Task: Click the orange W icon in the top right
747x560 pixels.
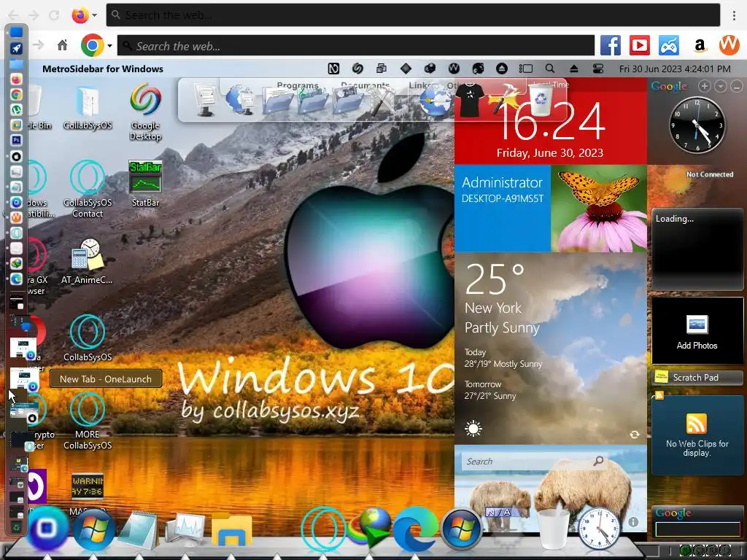Action: pos(729,45)
